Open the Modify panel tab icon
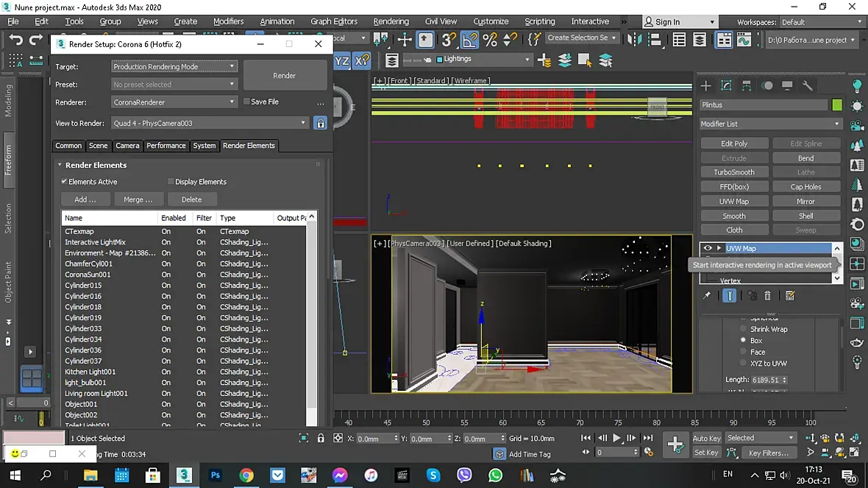 point(726,86)
